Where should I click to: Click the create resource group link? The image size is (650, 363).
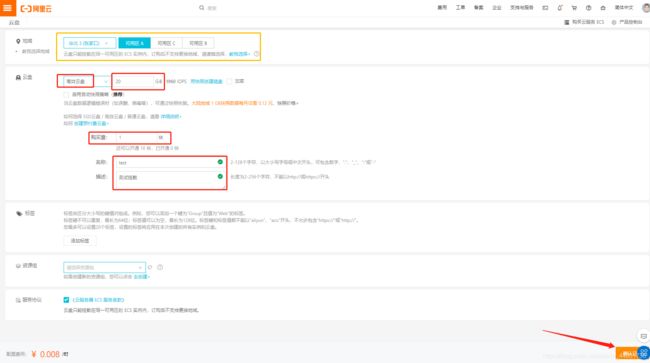click(x=141, y=276)
